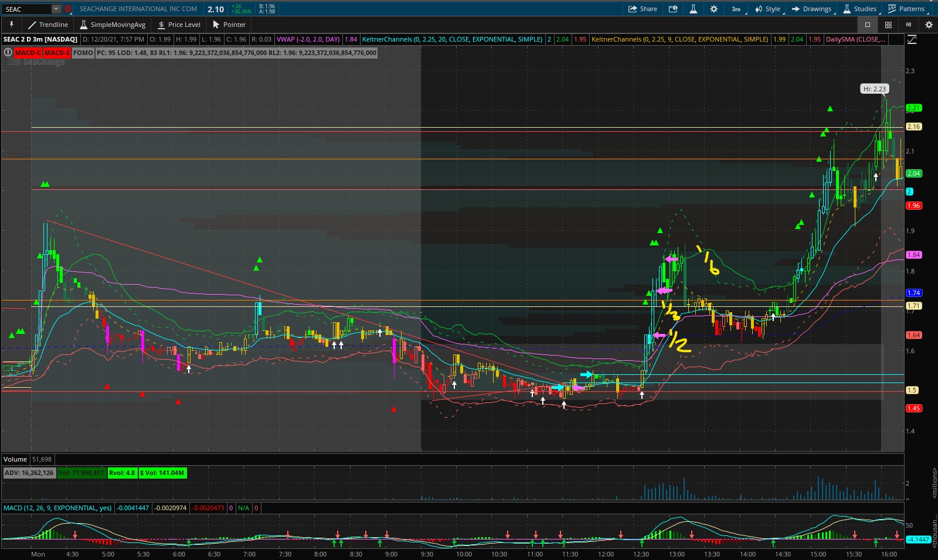938x560 pixels.
Task: Expand the 3m timeframe dropdown
Action: (736, 9)
